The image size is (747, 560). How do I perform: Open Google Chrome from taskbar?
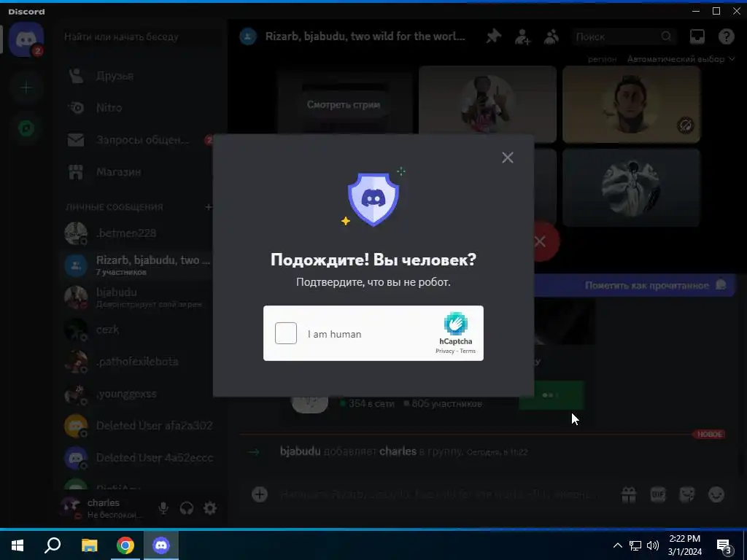pyautogui.click(x=125, y=545)
